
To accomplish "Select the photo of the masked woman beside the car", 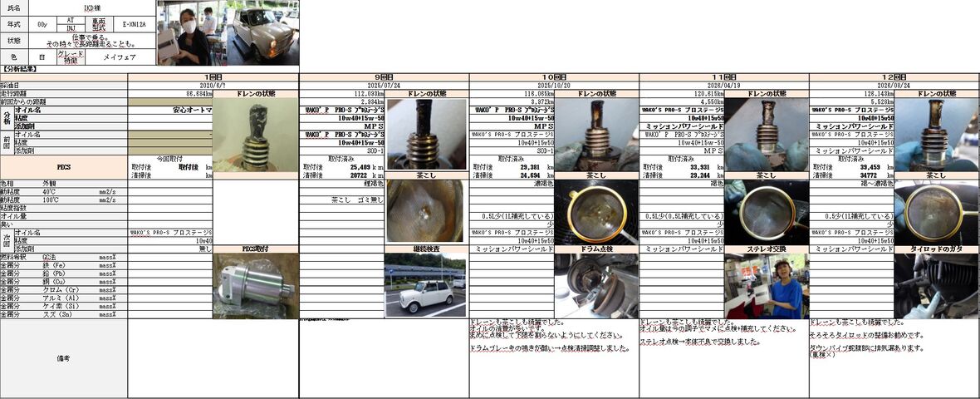I will coord(228,32).
